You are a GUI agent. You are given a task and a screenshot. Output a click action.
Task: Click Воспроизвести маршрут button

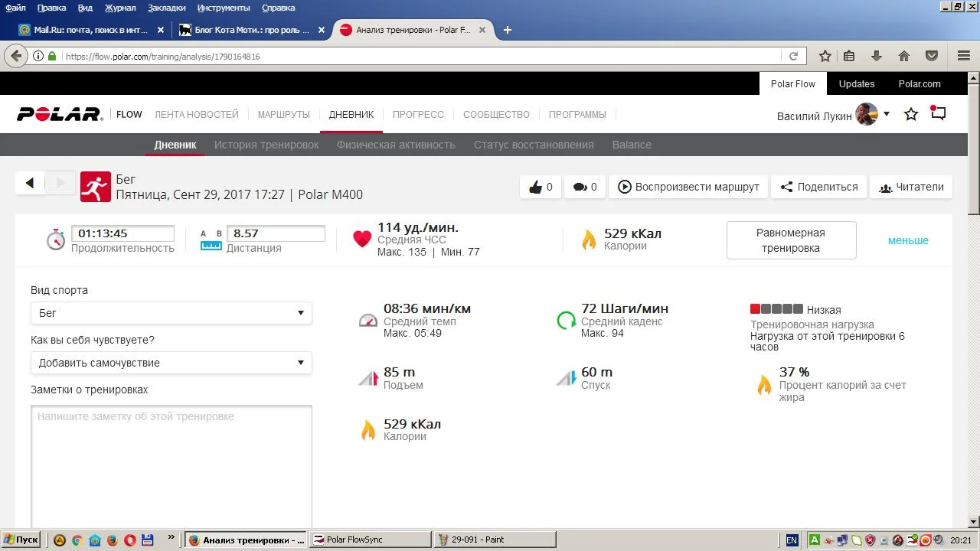(688, 187)
